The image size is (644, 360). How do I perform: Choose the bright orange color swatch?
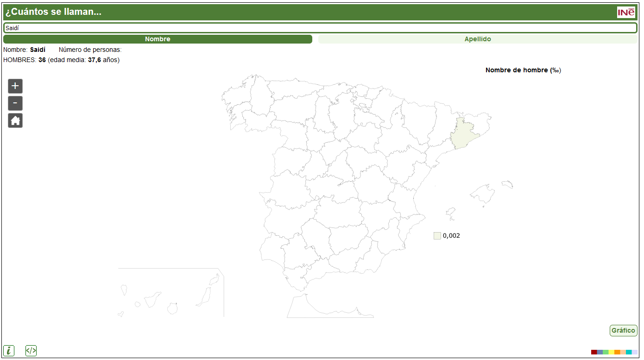click(617, 352)
